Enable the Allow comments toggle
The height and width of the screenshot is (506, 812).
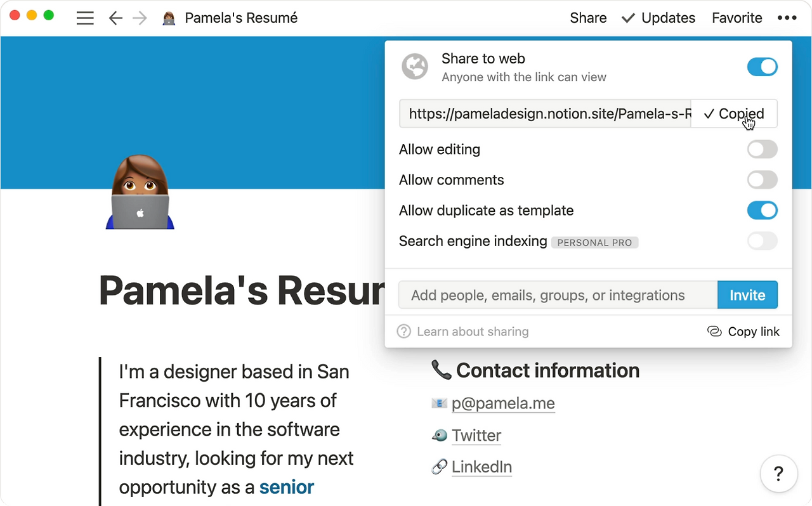(x=762, y=180)
